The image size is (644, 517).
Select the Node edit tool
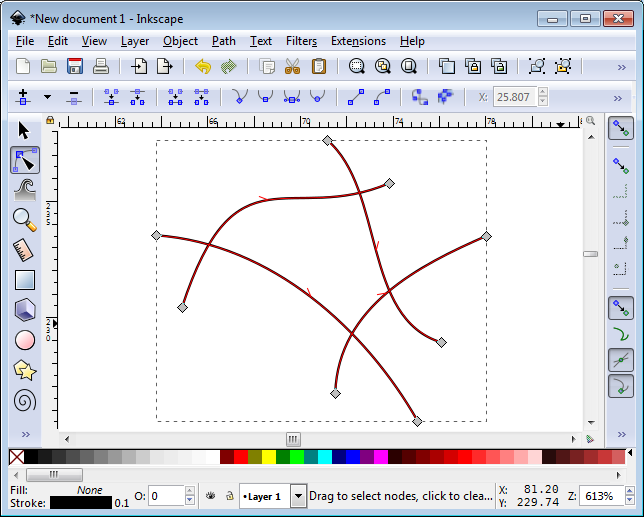(x=25, y=160)
